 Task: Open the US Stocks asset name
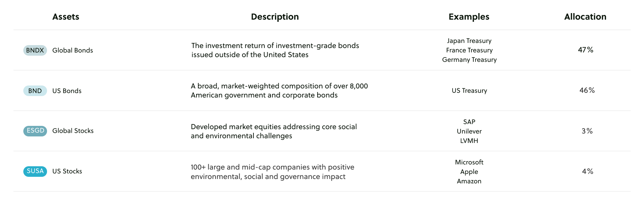(67, 171)
